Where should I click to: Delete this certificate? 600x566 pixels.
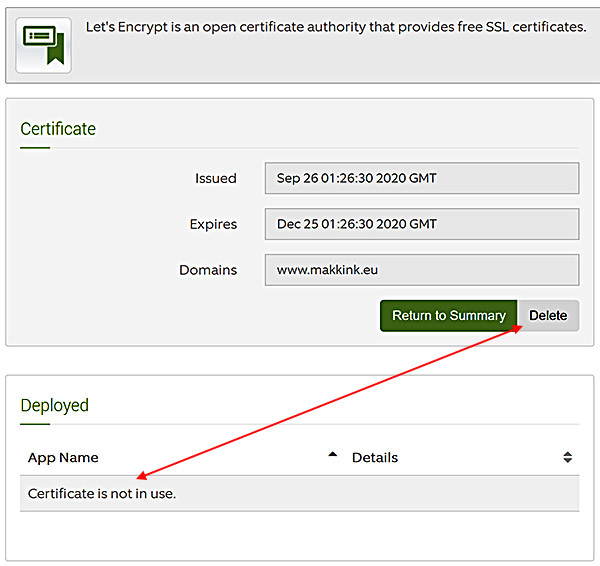coord(548,316)
